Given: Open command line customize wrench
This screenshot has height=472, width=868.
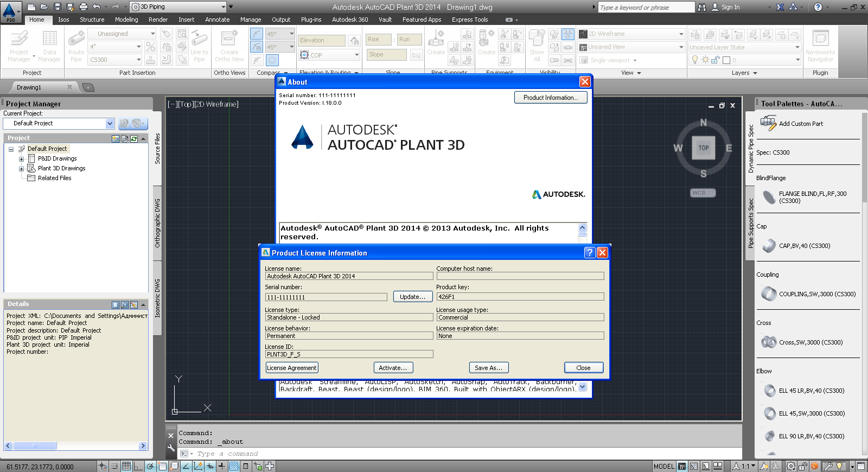Looking at the screenshot, I should [171, 448].
